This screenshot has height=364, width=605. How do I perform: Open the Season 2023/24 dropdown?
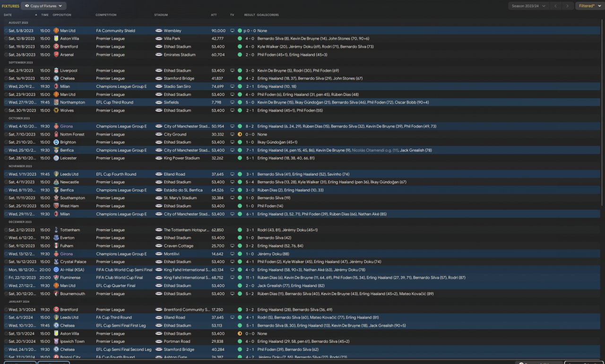528,6
